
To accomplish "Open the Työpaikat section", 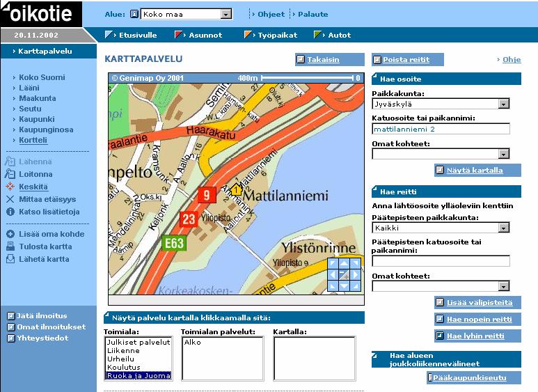I will 277,35.
